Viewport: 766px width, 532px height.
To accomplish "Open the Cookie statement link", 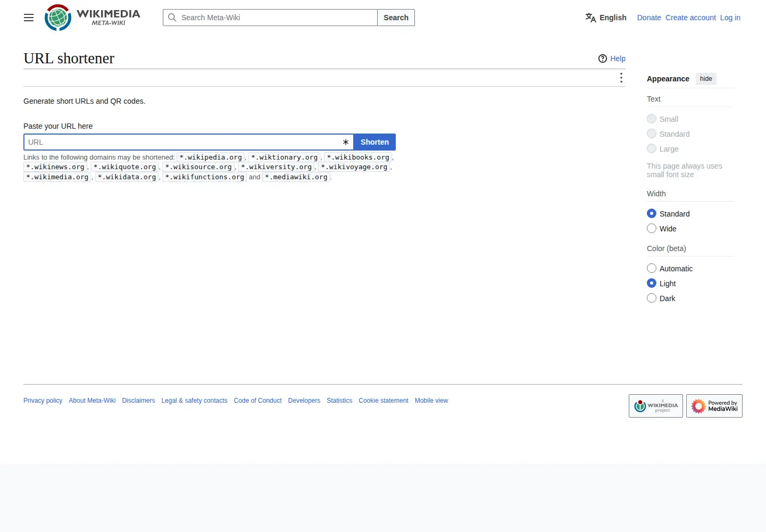I will (x=384, y=401).
